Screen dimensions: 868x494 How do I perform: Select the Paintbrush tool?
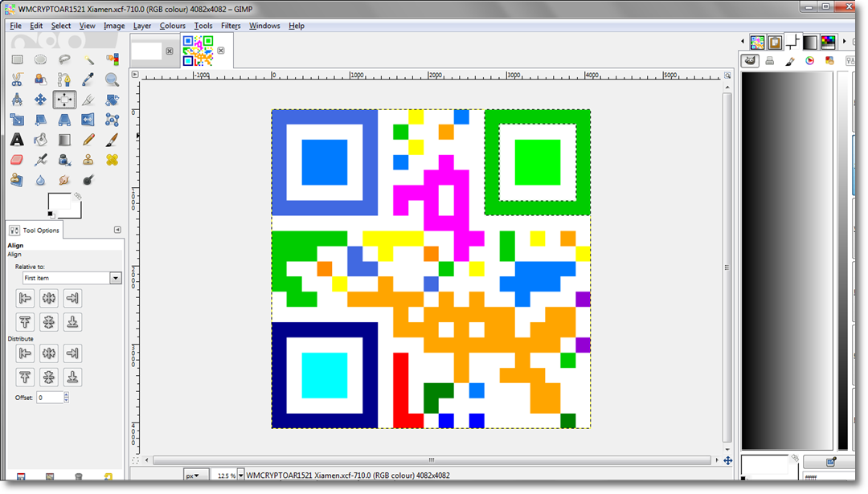tap(113, 140)
